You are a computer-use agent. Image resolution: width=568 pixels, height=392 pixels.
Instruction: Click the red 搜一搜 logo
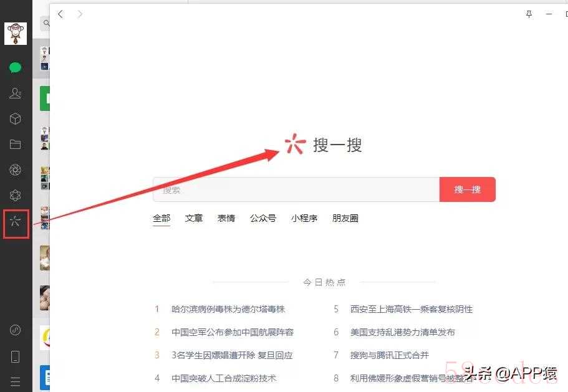click(323, 145)
